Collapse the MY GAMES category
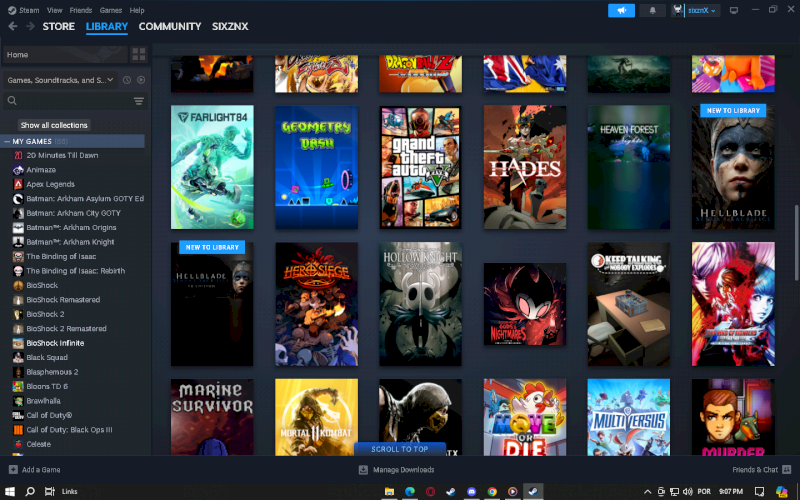The height and width of the screenshot is (500, 800). tap(7, 141)
